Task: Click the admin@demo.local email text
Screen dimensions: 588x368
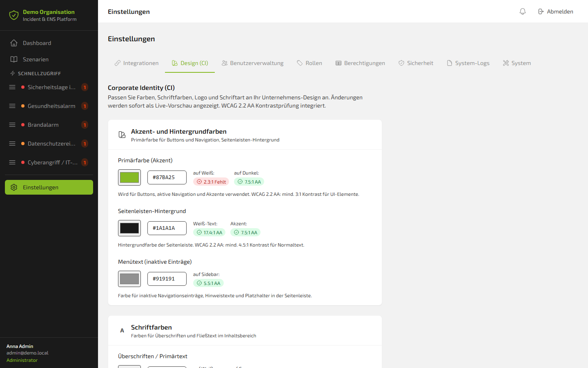Action: pos(27,353)
